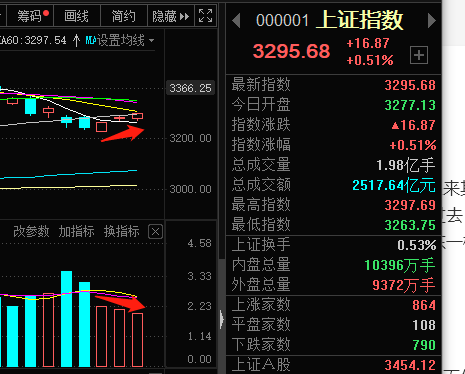Click 换指标 to change the indicator
This screenshot has width=465, height=374.
[x=122, y=231]
